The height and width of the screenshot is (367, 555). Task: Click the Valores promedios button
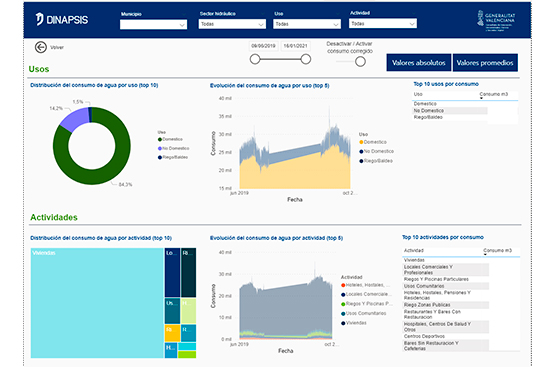pyautogui.click(x=485, y=63)
